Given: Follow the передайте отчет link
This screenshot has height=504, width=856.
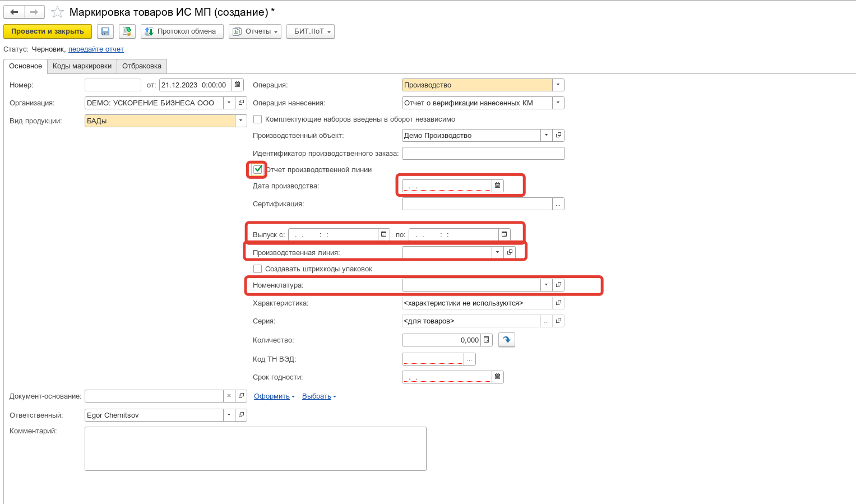Looking at the screenshot, I should click(x=96, y=49).
